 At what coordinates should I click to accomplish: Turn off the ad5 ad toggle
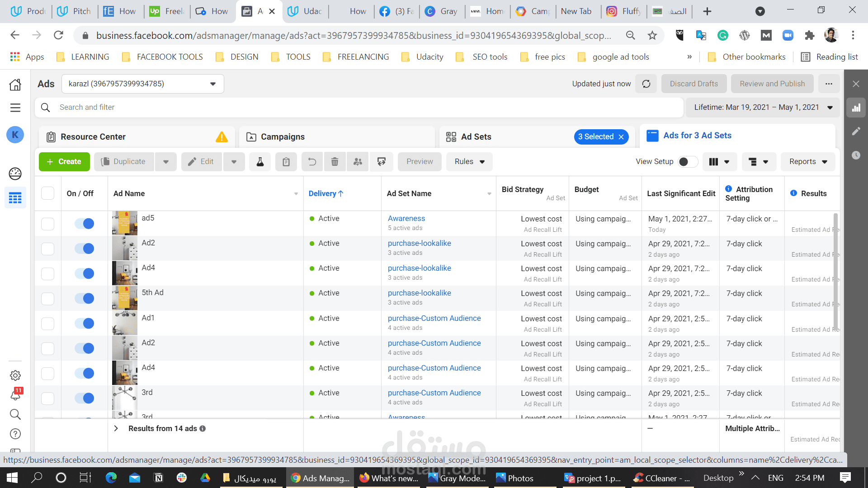tap(85, 224)
